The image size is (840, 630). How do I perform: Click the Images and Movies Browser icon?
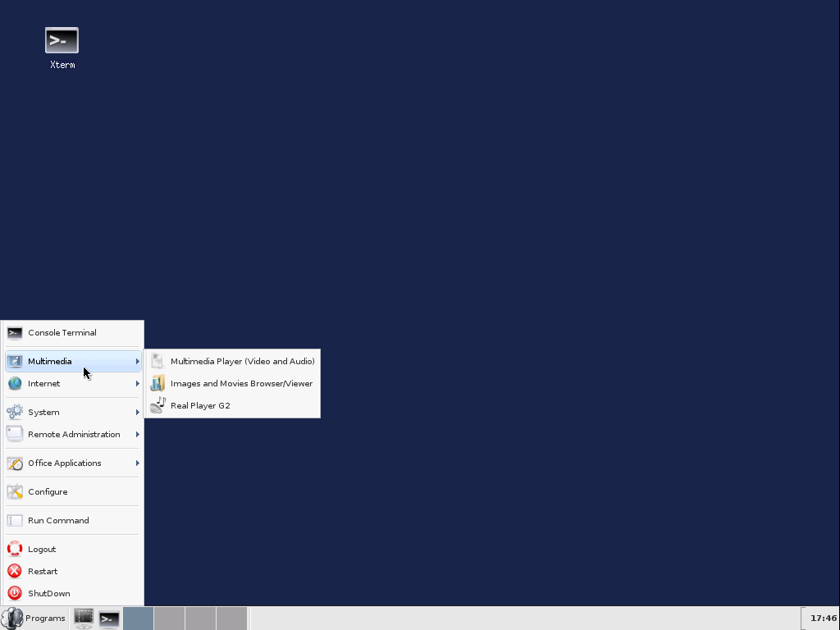pyautogui.click(x=157, y=383)
